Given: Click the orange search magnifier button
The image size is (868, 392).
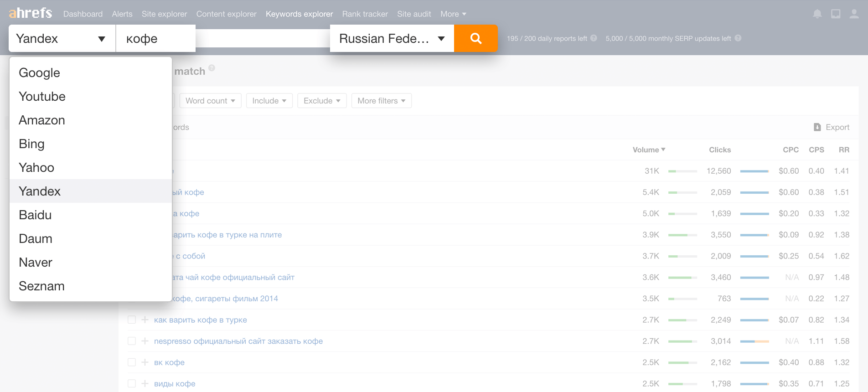Looking at the screenshot, I should 475,39.
